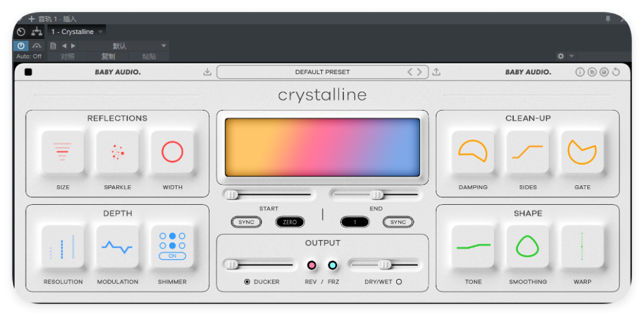
Task: Click the copy settings icon beside the info icon
Action: click(592, 72)
